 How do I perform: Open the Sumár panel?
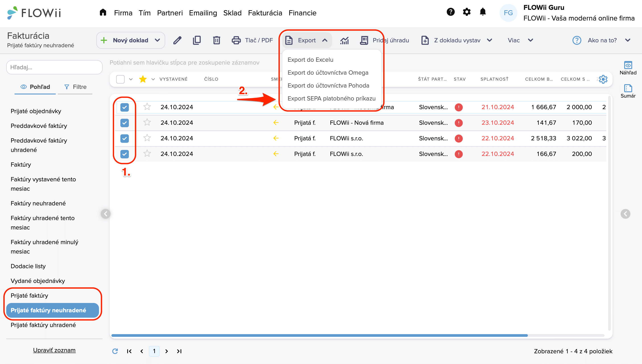[628, 91]
